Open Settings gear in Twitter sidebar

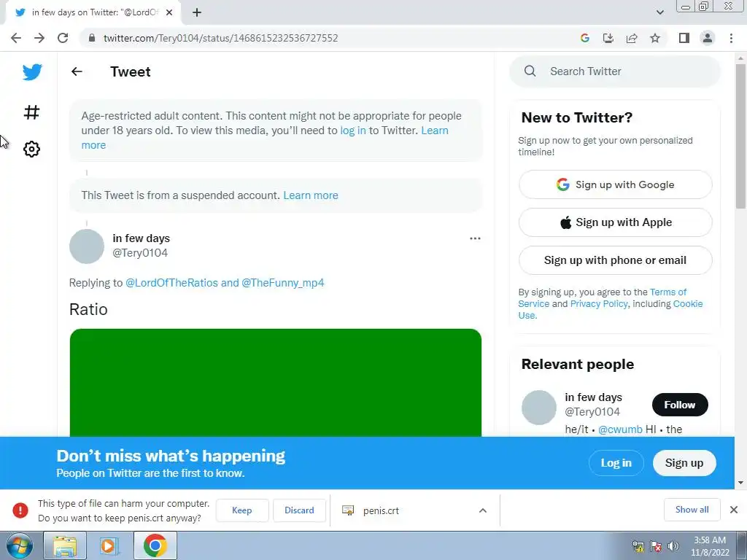coord(31,149)
